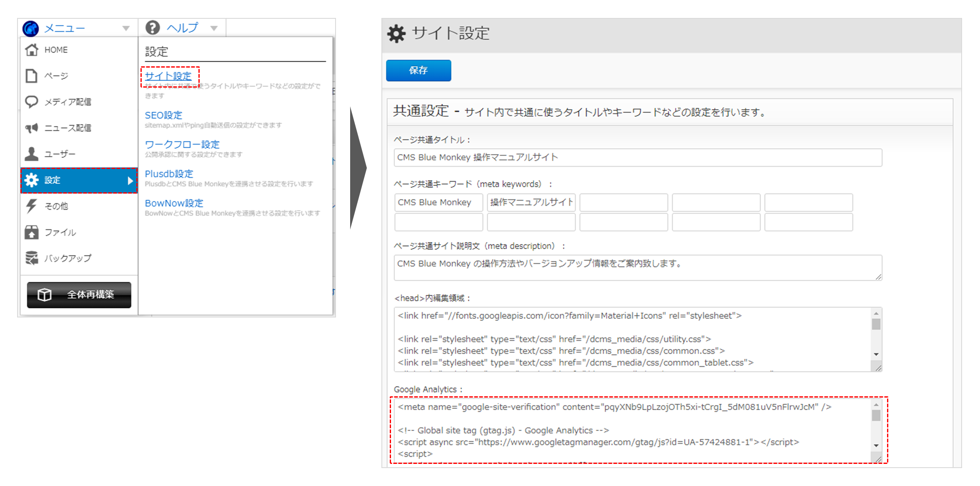Click the HOME house icon
This screenshot has height=486, width=980.
32,50
